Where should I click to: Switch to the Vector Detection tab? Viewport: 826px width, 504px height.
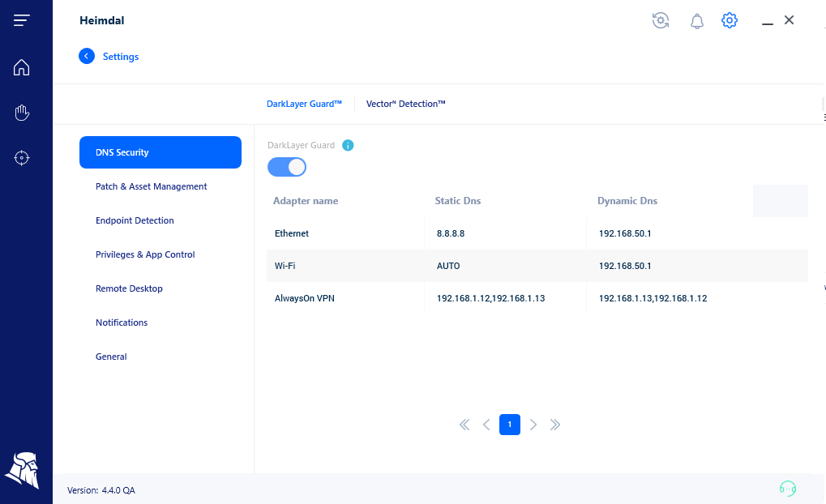click(x=405, y=104)
